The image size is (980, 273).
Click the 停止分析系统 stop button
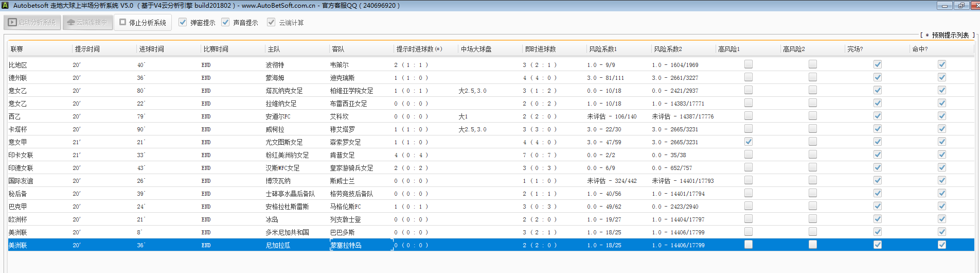coord(143,23)
